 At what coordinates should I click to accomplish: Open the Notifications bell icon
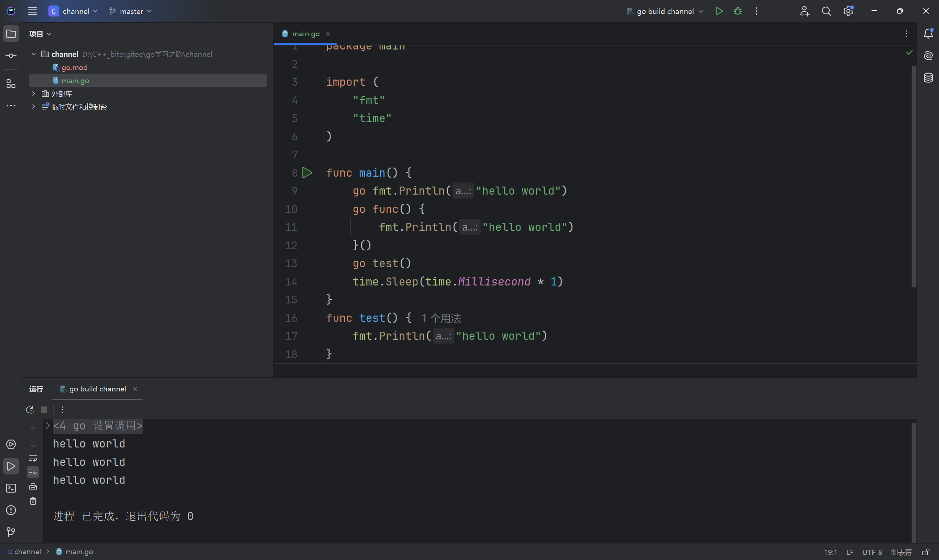[x=928, y=34]
